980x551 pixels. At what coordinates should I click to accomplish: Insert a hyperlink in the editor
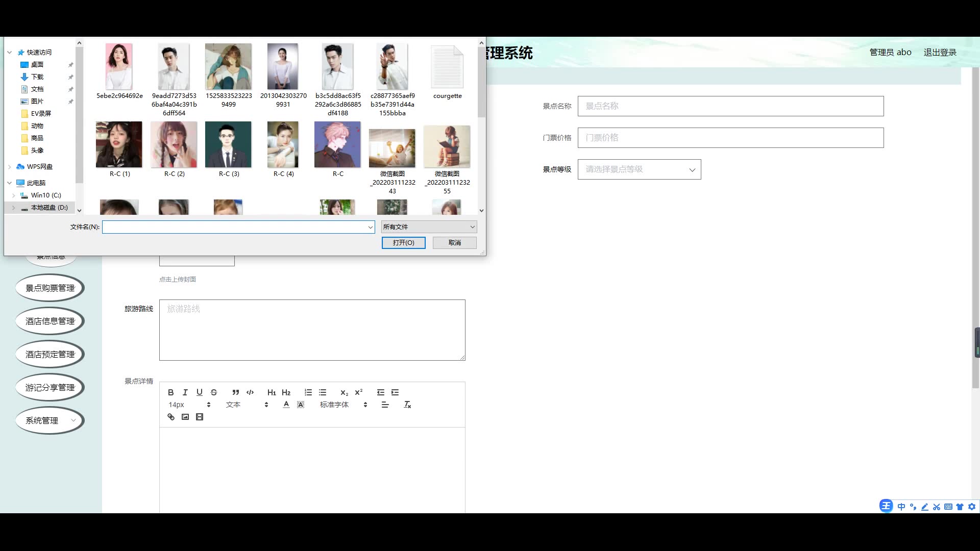[x=171, y=417]
